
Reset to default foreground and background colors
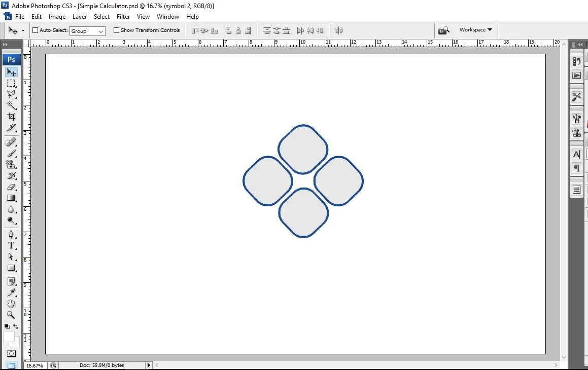point(7,326)
